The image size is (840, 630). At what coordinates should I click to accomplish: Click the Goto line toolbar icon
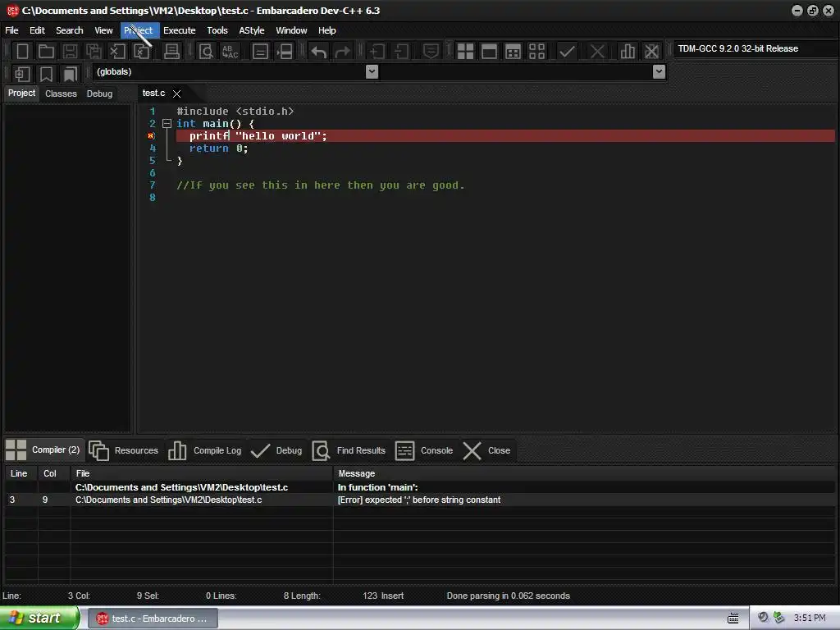[x=285, y=52]
